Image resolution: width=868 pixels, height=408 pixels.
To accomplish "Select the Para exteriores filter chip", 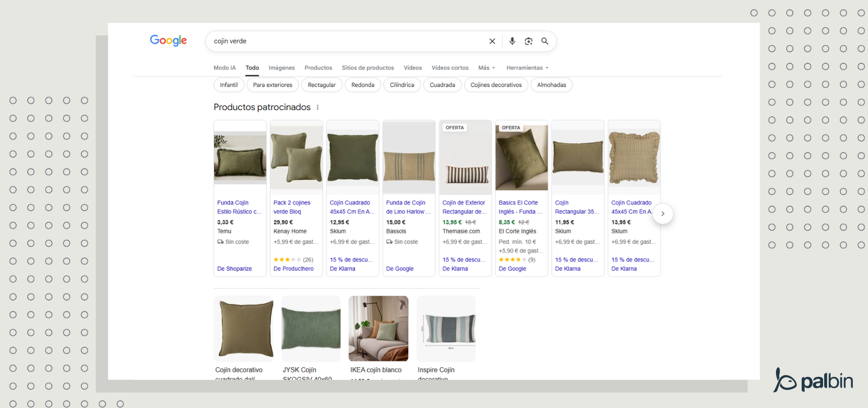I will point(273,85).
